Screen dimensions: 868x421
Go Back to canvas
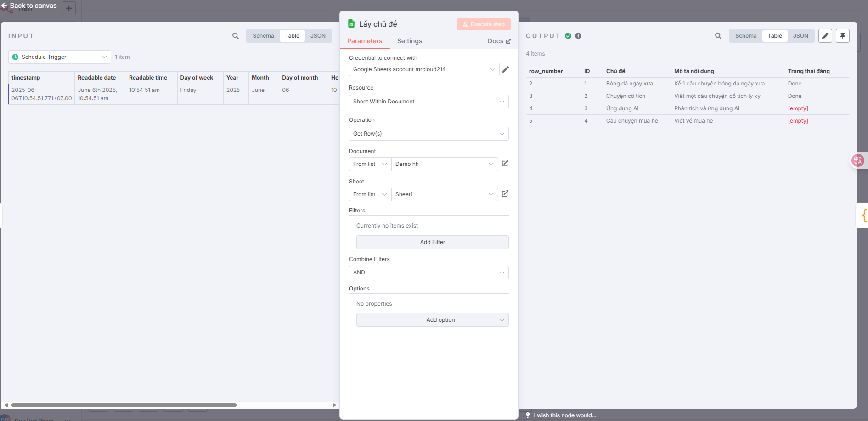29,6
